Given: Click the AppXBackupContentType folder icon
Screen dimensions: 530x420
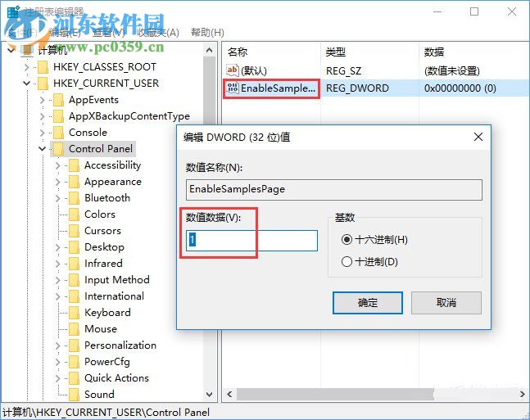Looking at the screenshot, I should pyautogui.click(x=58, y=116).
